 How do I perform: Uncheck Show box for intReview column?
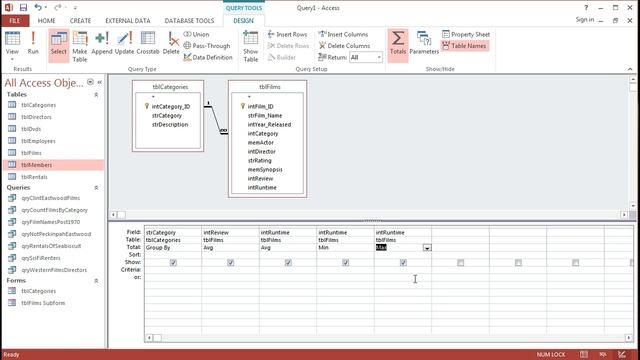coord(231,263)
